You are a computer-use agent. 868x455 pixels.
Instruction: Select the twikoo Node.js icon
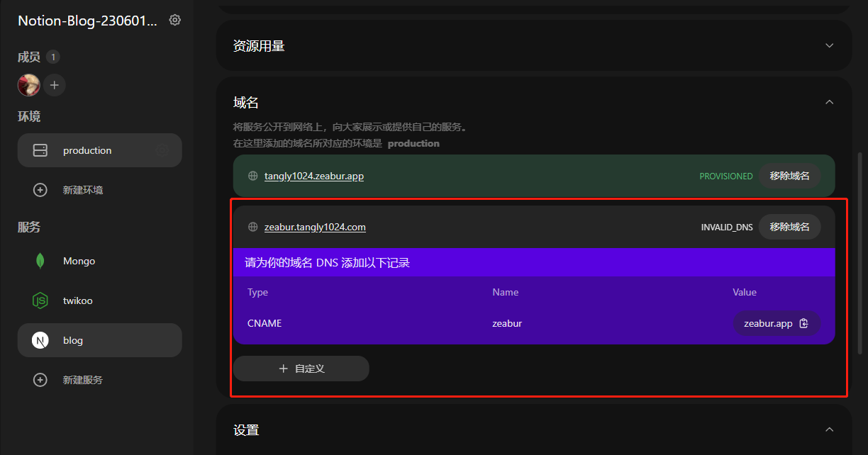pyautogui.click(x=40, y=300)
